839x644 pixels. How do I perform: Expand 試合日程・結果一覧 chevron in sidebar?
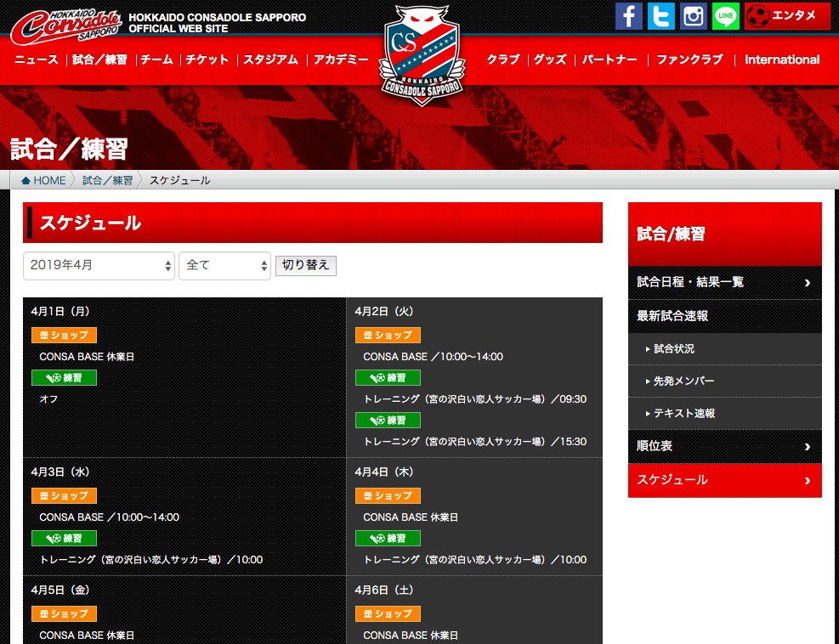[808, 282]
